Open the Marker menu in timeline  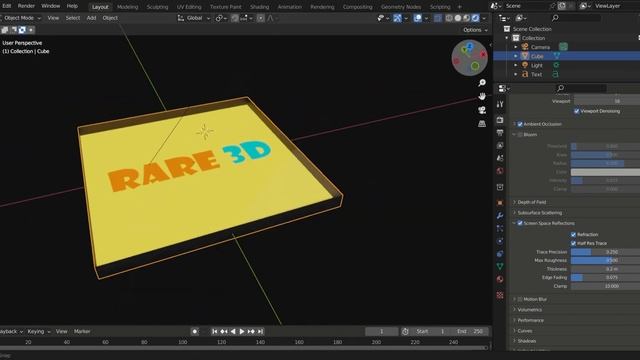[x=82, y=331]
